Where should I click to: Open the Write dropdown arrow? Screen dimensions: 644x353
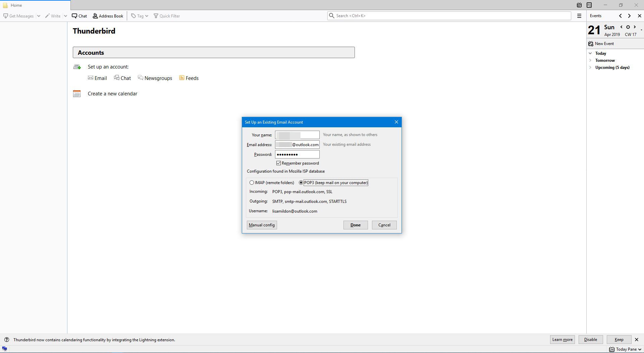tap(65, 16)
